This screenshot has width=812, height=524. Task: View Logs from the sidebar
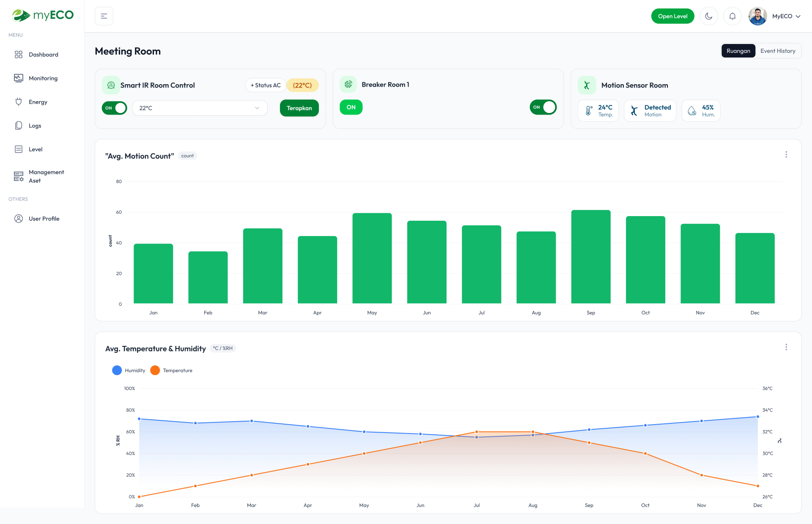click(x=35, y=125)
